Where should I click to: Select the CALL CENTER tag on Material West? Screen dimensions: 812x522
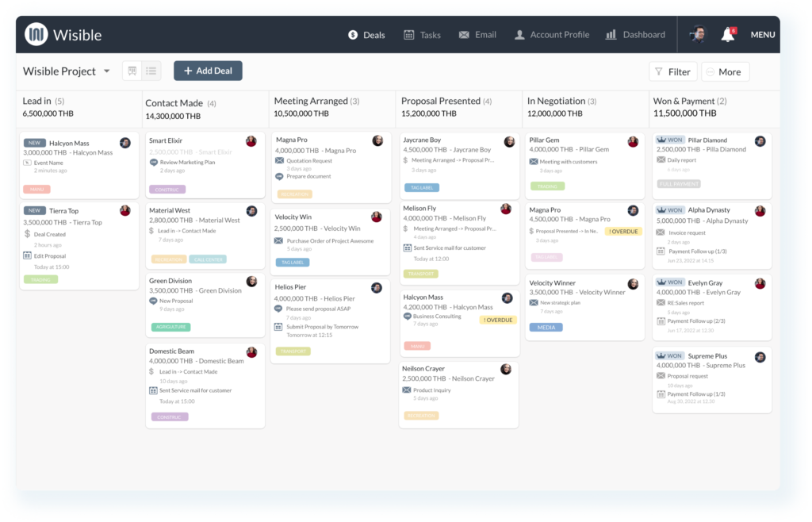(208, 259)
